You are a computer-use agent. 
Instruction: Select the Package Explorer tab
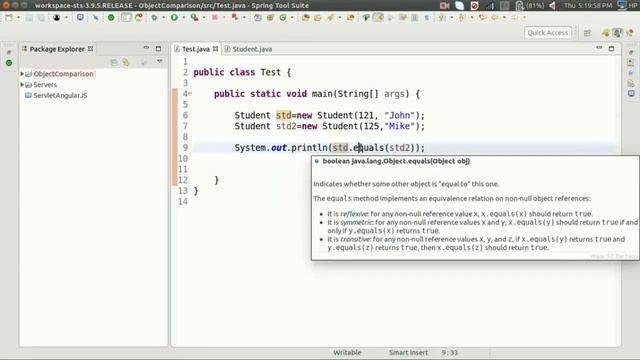coord(57,49)
